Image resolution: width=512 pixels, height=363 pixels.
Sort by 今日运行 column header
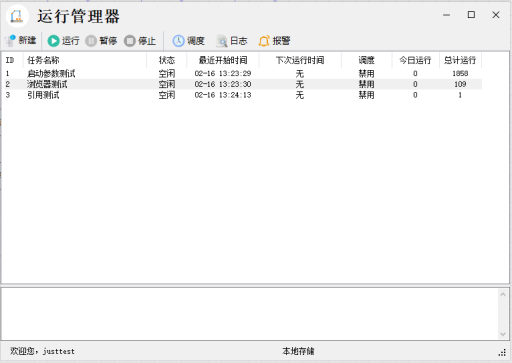[x=415, y=60]
